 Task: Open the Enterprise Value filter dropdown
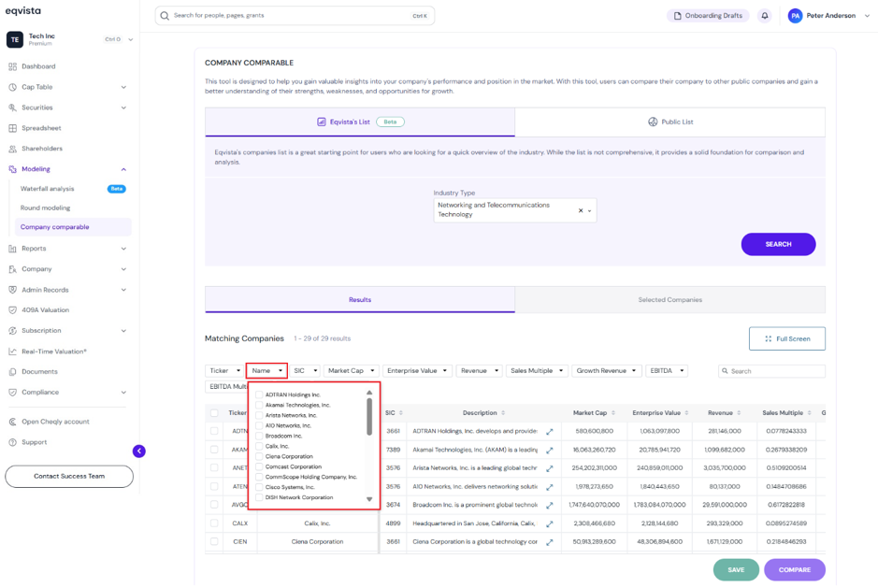[x=417, y=371]
